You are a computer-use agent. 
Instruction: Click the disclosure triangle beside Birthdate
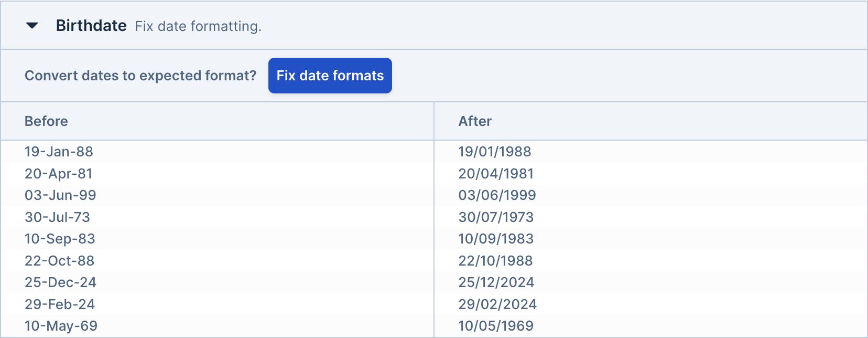(x=32, y=25)
